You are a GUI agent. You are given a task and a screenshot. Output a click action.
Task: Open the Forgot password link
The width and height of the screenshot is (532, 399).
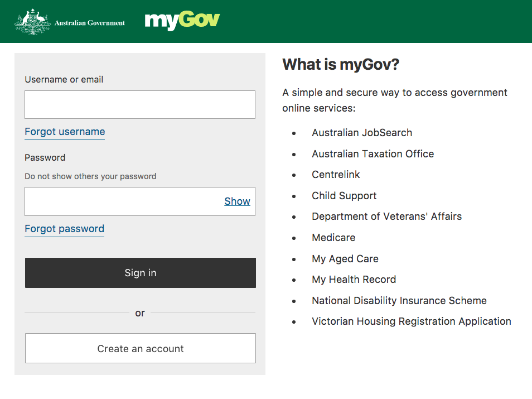tap(65, 229)
